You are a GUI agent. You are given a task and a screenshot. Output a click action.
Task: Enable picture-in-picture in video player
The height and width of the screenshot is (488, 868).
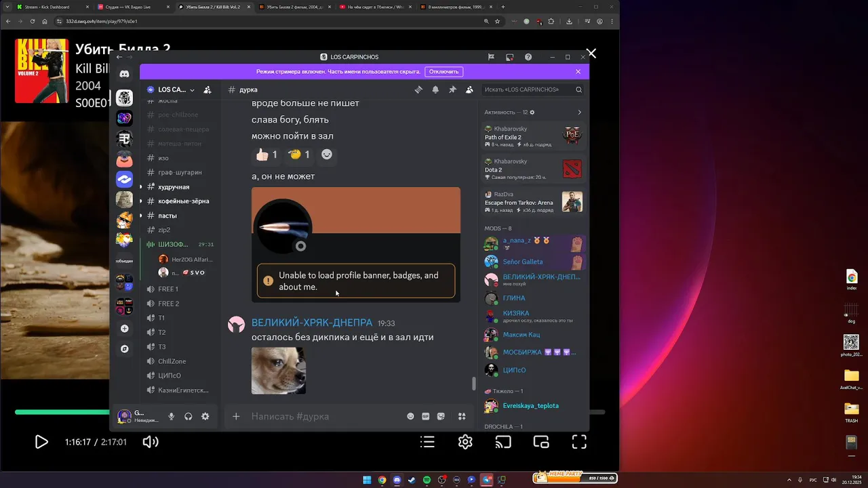pos(541,442)
